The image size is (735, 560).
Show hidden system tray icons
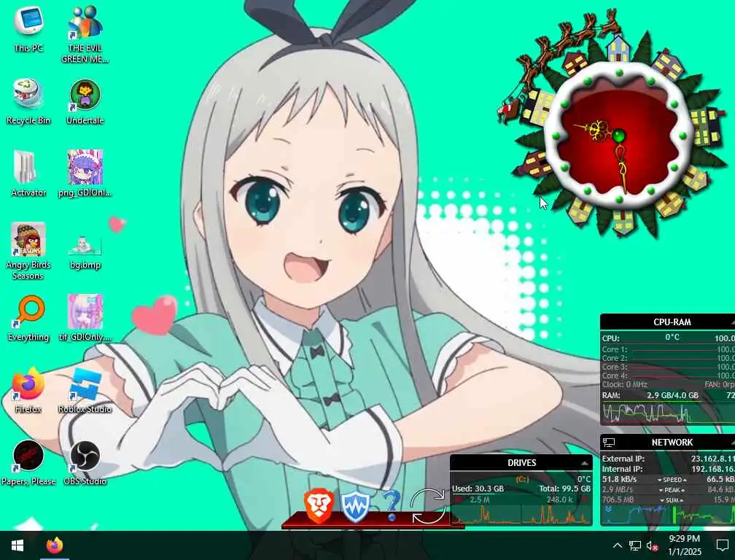coord(618,545)
